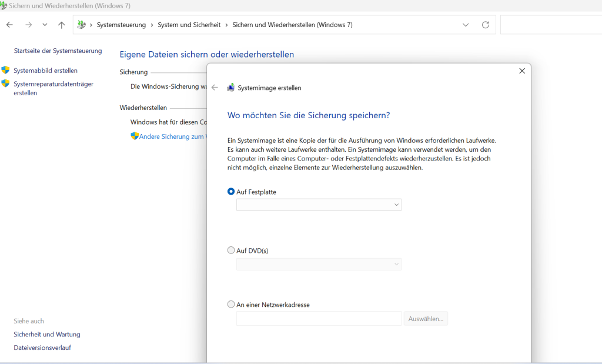Open the Dateiversionsverlauf link
The image size is (602, 364).
pyautogui.click(x=42, y=348)
